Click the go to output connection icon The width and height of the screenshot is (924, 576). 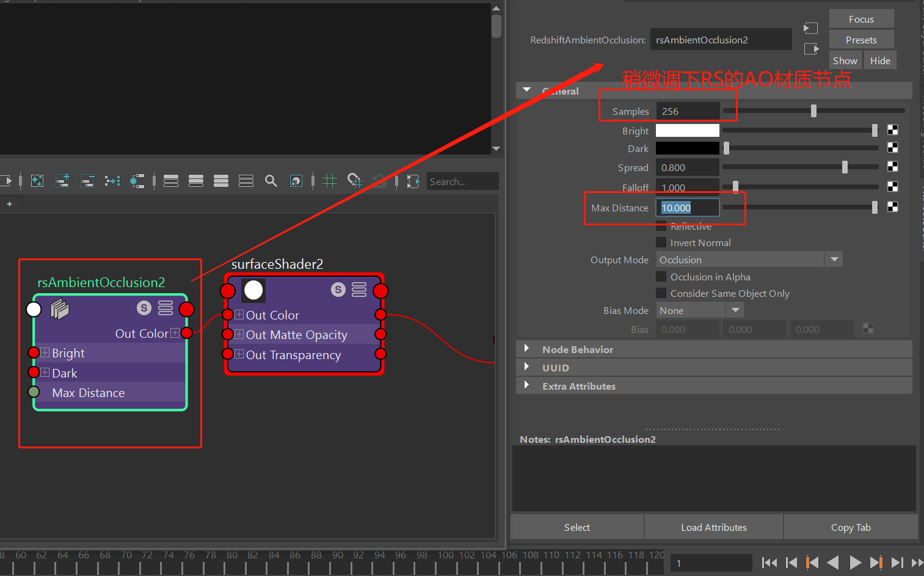[811, 49]
